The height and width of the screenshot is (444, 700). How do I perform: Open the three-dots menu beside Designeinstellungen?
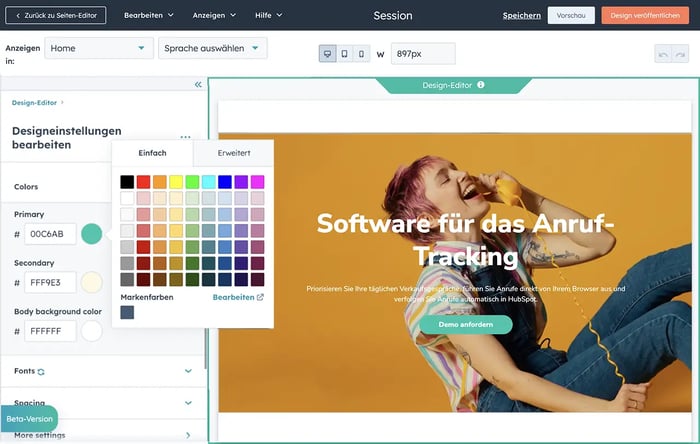click(185, 137)
